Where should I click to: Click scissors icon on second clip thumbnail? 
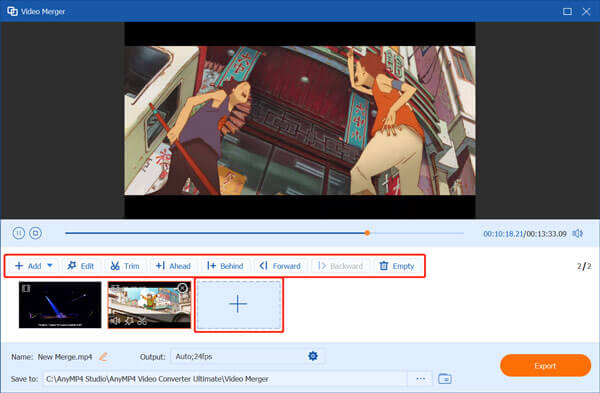[142, 321]
